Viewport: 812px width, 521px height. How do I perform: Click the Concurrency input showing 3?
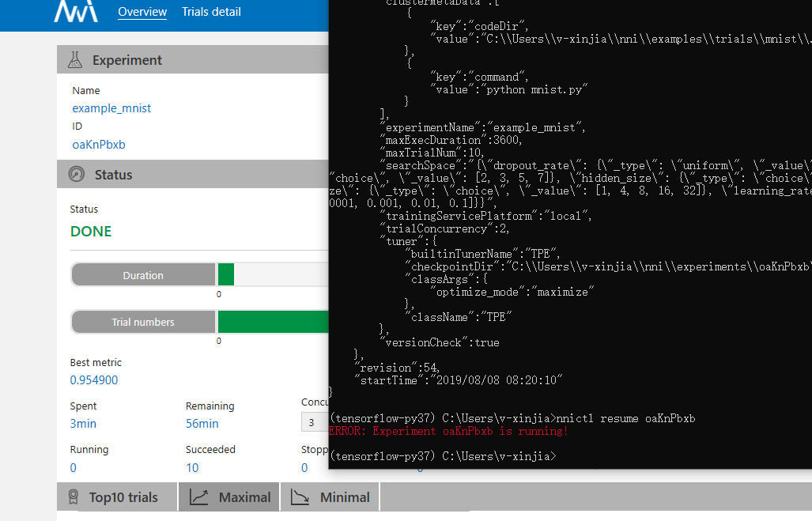313,421
